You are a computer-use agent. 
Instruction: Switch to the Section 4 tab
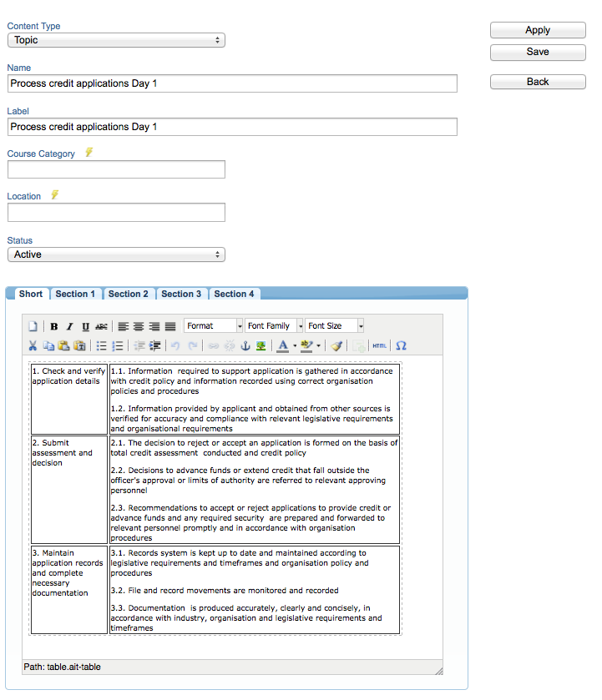click(234, 294)
